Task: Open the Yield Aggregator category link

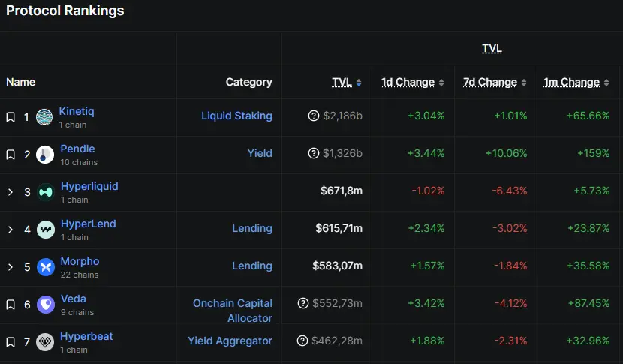Action: tap(230, 341)
